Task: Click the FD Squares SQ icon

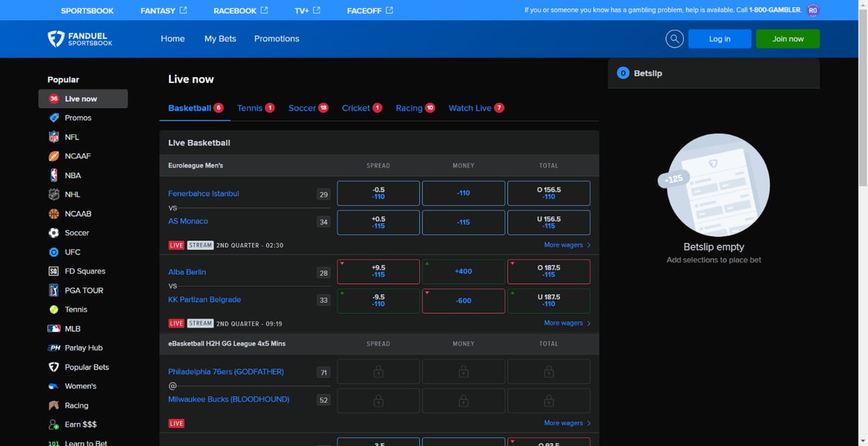Action: [x=54, y=271]
